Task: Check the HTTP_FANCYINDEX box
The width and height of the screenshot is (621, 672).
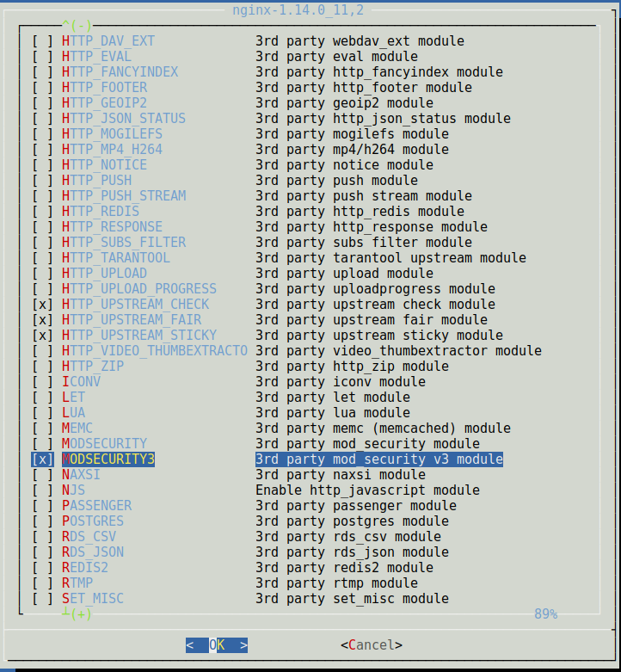Action: click(x=42, y=72)
